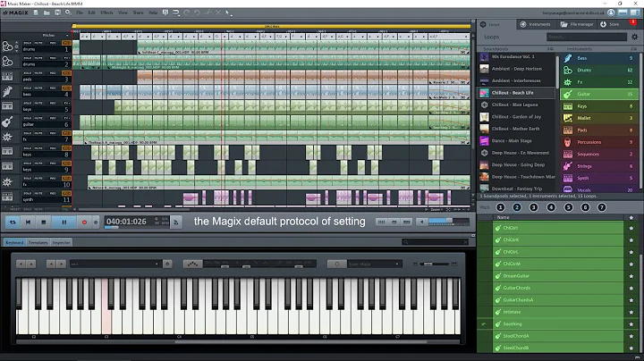The image size is (644, 361).
Task: Select the Fx instrument category
Action: pyautogui.click(x=599, y=82)
